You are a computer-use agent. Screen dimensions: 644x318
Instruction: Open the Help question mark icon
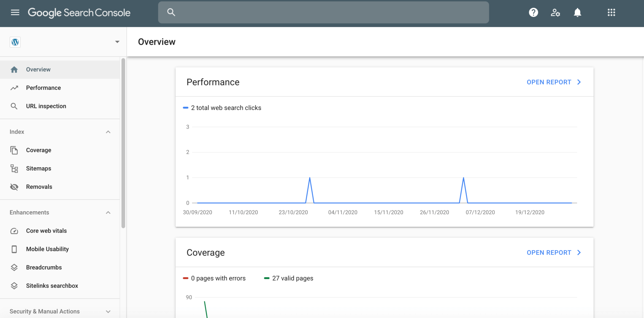[x=533, y=13]
